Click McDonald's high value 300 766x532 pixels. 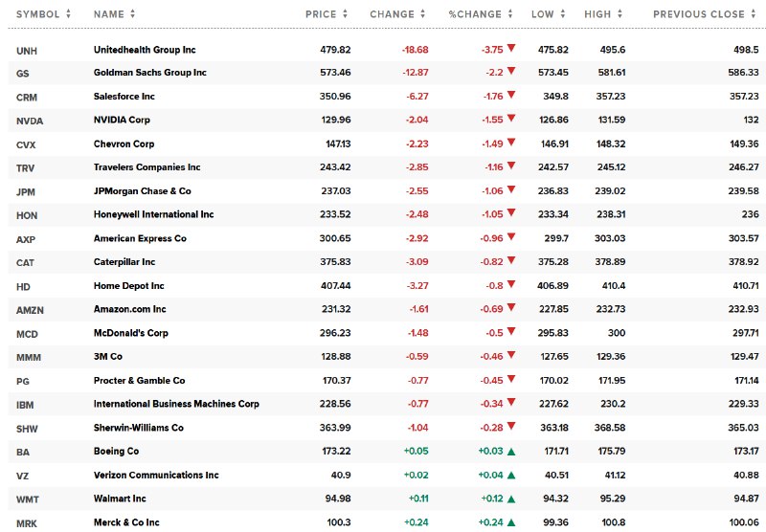point(617,333)
